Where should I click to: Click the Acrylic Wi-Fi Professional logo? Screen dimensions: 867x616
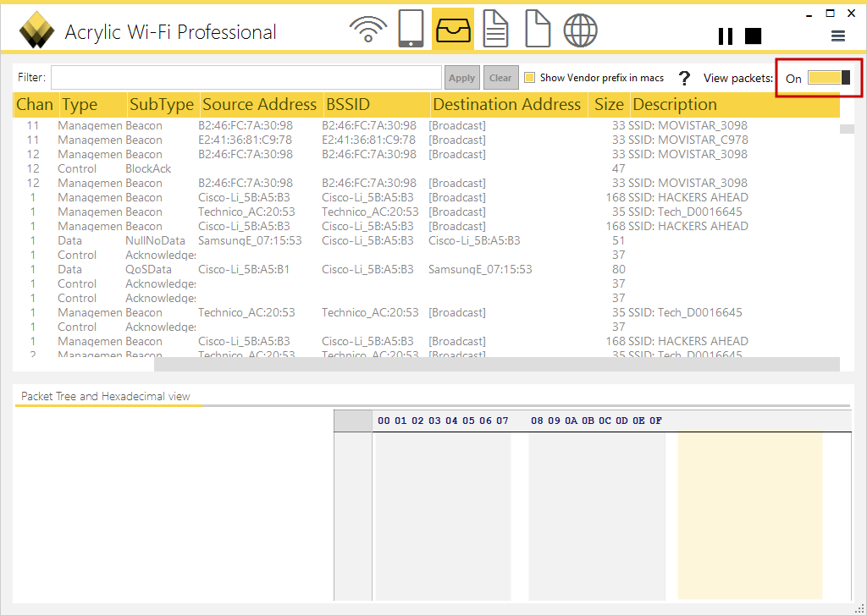[36, 30]
